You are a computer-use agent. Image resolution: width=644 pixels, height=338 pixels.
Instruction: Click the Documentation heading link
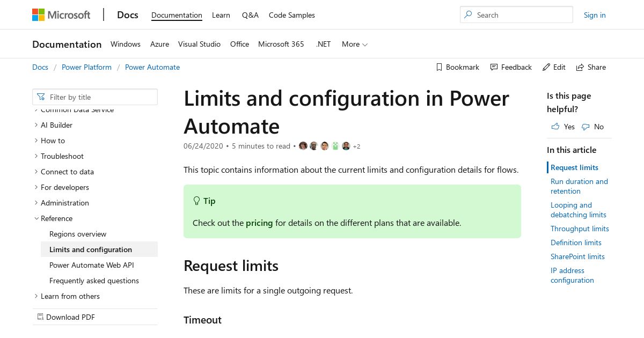pyautogui.click(x=67, y=44)
